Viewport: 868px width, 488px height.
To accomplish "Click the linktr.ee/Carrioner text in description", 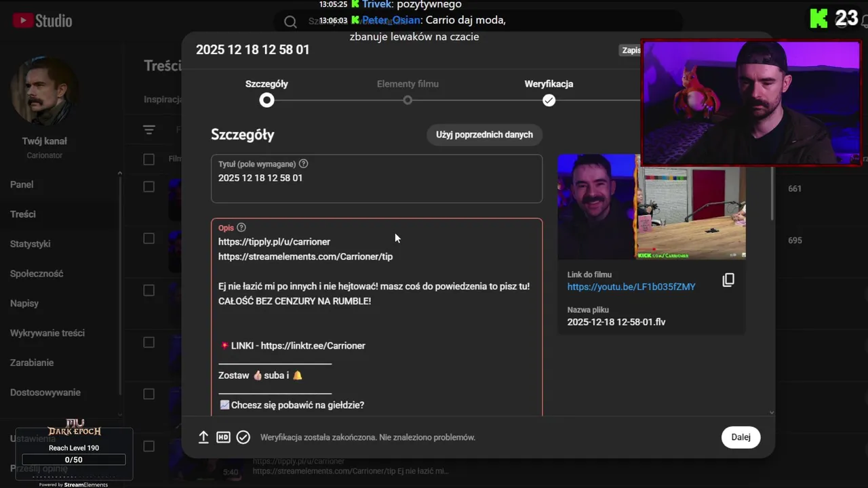I will pos(313,346).
